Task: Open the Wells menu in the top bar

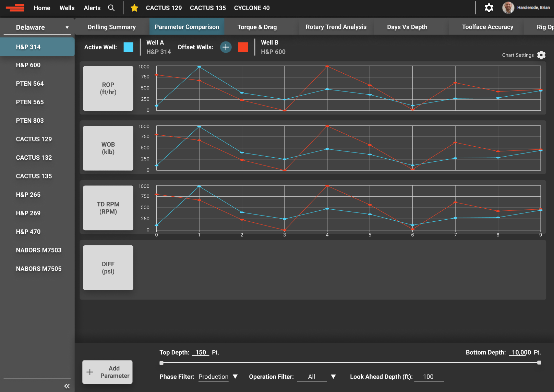Action: [x=67, y=8]
